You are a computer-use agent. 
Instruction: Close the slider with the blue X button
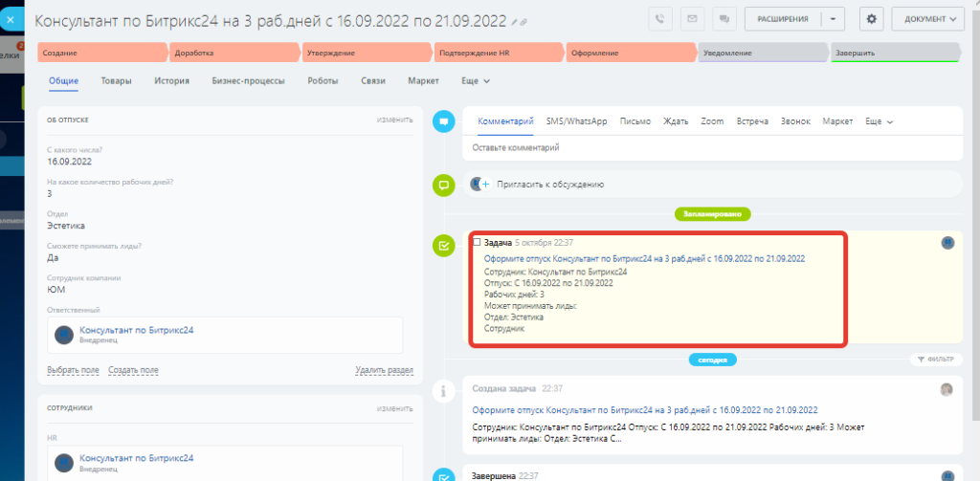[11, 19]
